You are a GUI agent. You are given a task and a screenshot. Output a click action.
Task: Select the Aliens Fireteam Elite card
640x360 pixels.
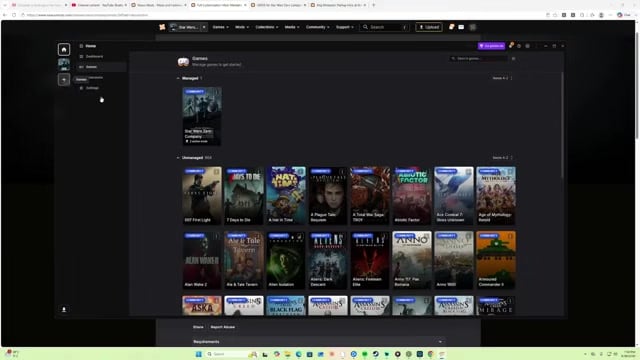click(370, 260)
